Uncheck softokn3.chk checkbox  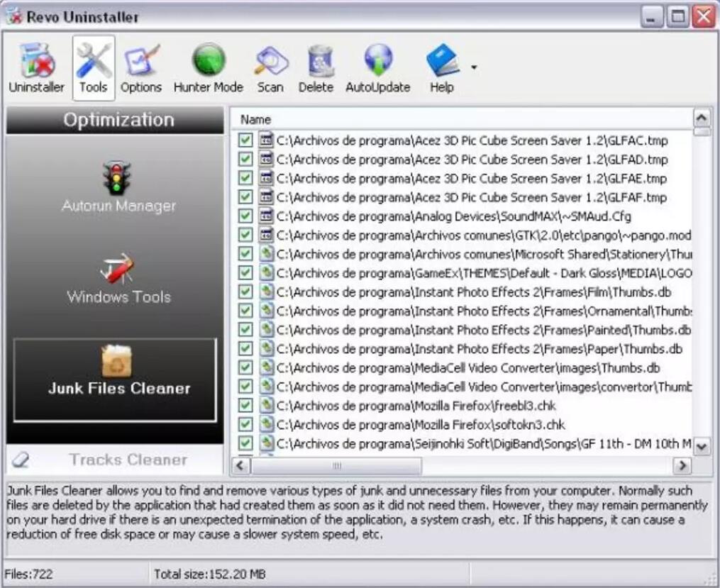coord(245,424)
